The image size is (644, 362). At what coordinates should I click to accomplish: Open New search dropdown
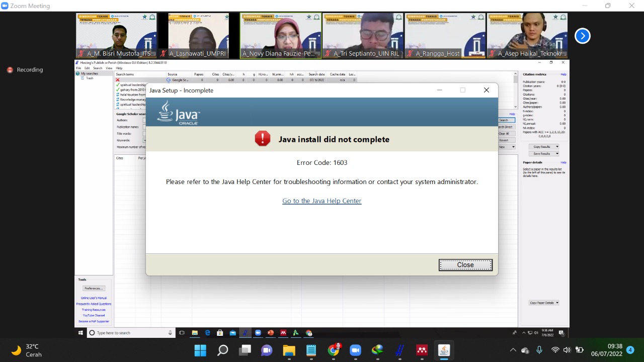tap(507, 147)
